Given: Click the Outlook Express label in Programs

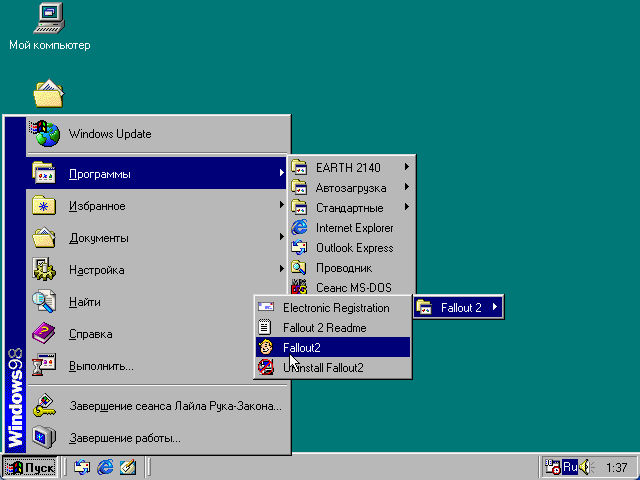Looking at the screenshot, I should click(354, 248).
